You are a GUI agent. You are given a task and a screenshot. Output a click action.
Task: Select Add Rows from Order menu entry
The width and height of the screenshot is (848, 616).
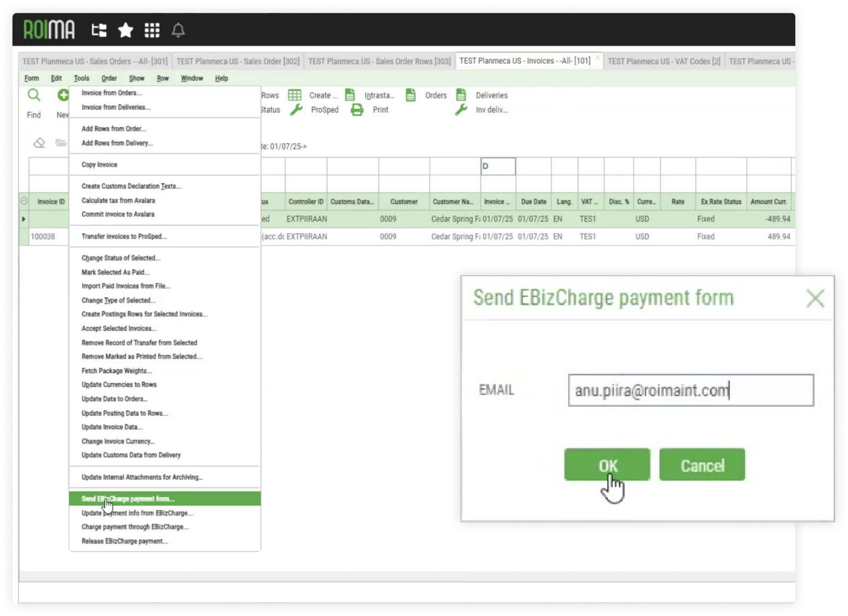point(164,128)
